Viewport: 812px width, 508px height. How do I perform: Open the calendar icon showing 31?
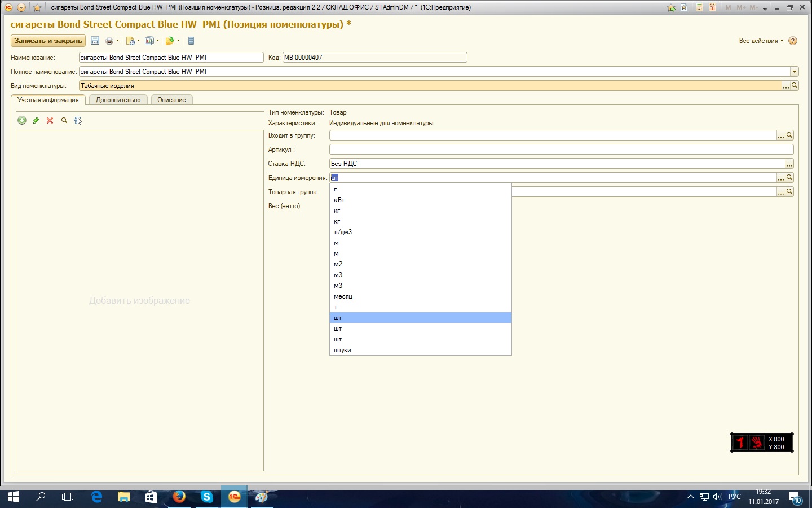pyautogui.click(x=713, y=7)
